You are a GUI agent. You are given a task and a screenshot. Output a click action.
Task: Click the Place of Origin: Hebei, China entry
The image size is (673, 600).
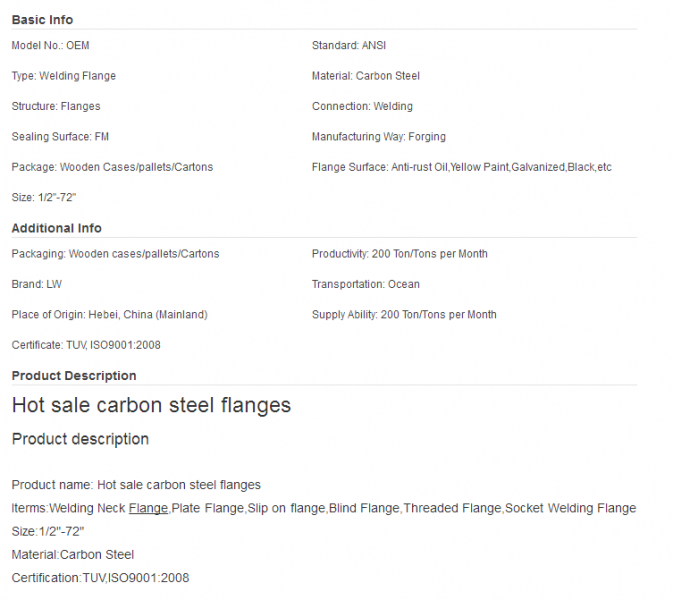click(109, 315)
